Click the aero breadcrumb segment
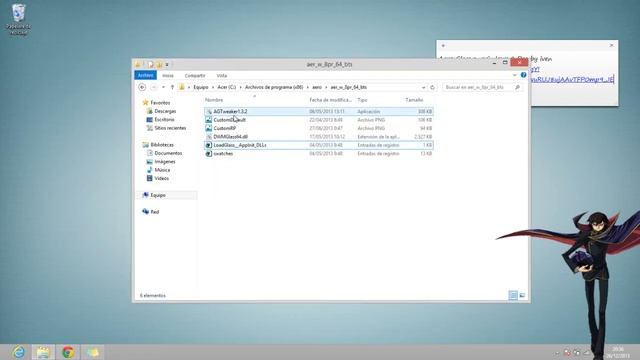 point(317,87)
